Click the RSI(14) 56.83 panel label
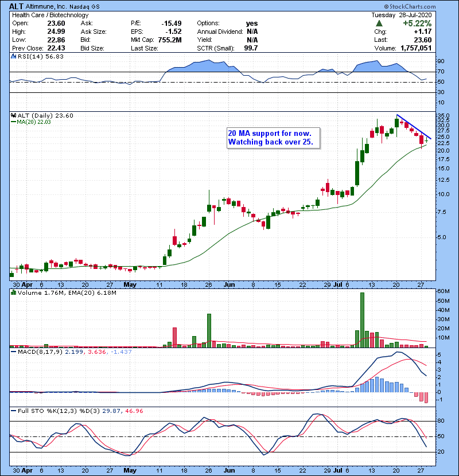Screen dimensions: 459x476 point(40,56)
